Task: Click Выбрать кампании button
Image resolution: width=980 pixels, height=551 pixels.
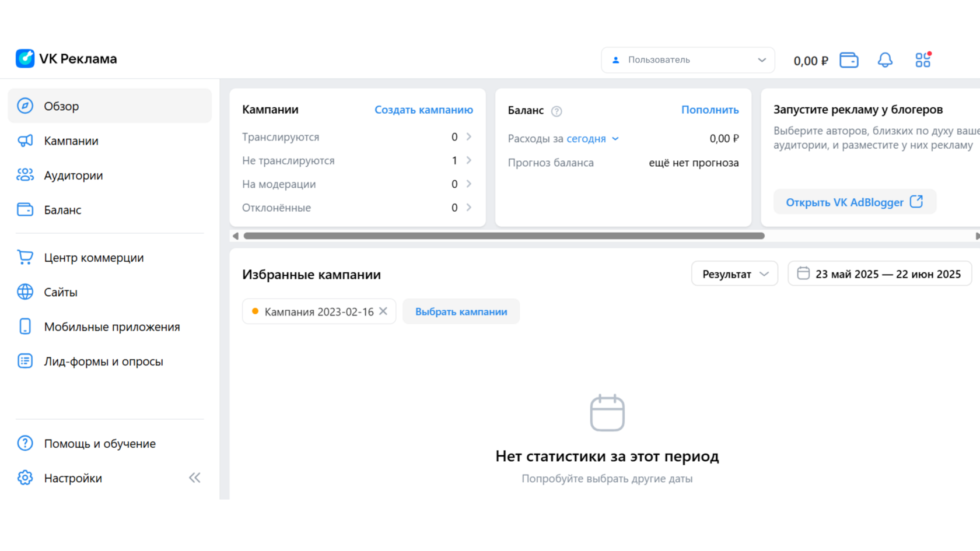Action: 461,311
